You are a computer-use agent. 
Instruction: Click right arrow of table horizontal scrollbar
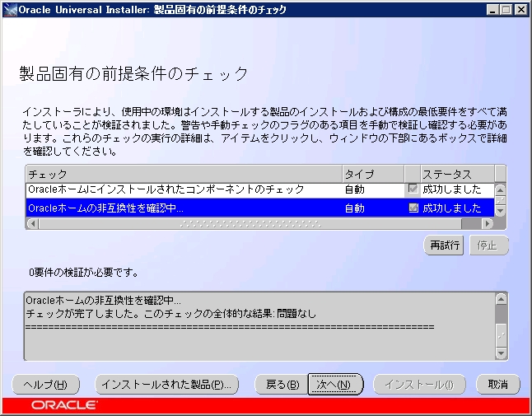488,223
